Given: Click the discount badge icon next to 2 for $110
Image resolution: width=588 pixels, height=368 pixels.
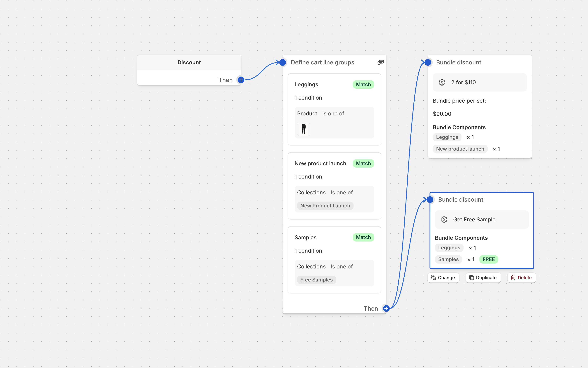Looking at the screenshot, I should click(x=442, y=83).
